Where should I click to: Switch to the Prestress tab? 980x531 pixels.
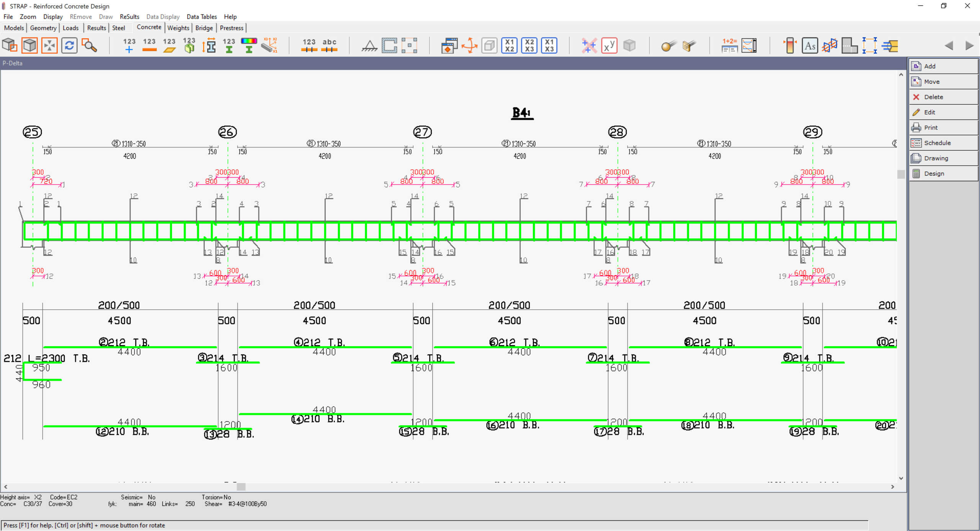tap(231, 28)
